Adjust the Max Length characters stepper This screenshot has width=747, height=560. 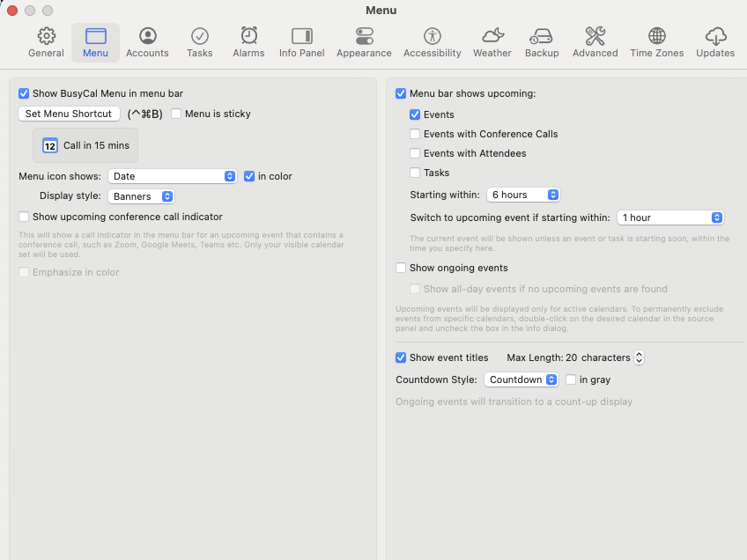(x=638, y=357)
